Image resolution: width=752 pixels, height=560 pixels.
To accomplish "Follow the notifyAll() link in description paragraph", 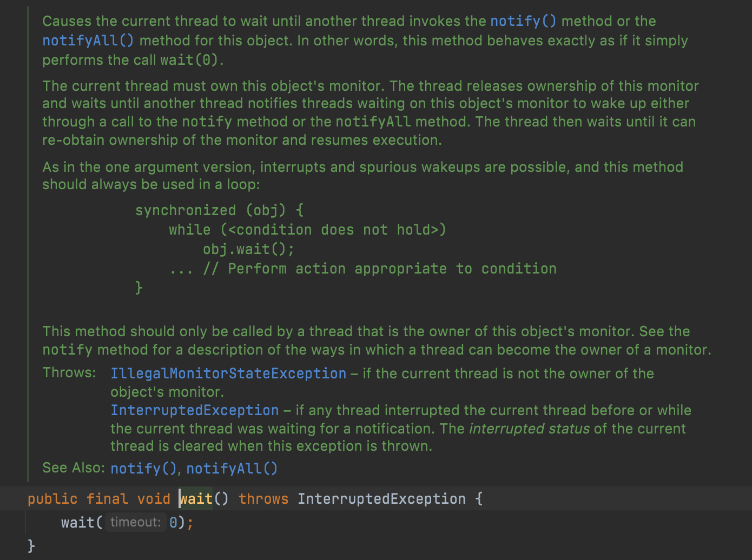I will [88, 41].
